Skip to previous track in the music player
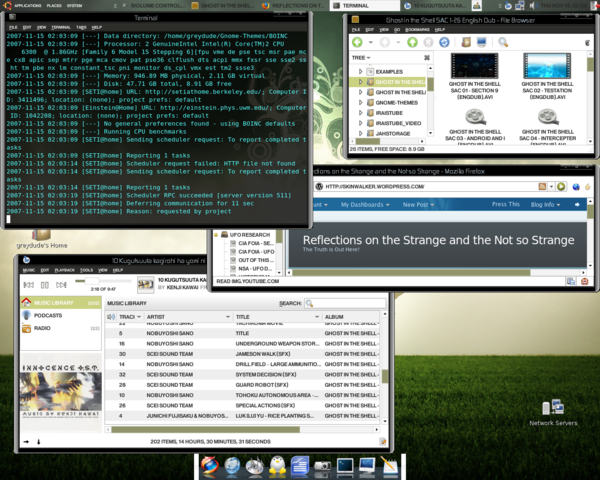Viewport: 600px width, 480px height. [29, 285]
